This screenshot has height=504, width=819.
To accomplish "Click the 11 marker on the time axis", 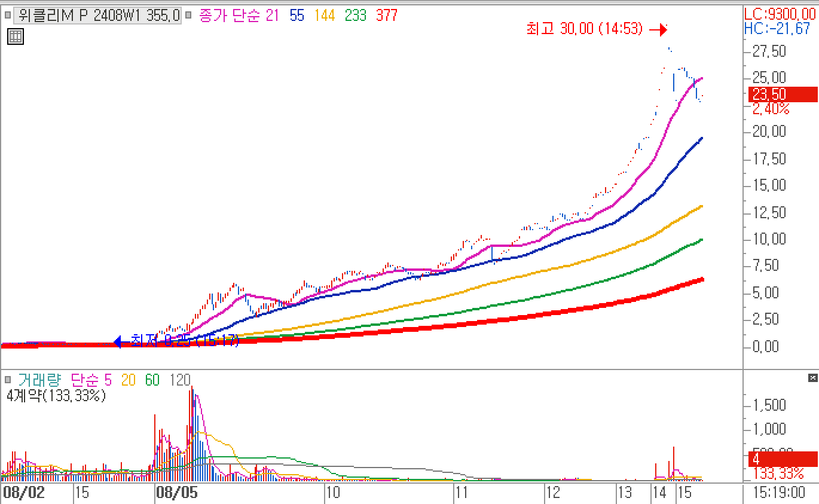I will coord(461,493).
